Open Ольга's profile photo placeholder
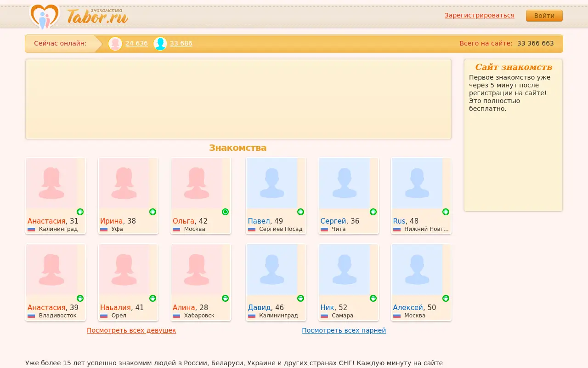588x368 pixels. pyautogui.click(x=197, y=183)
